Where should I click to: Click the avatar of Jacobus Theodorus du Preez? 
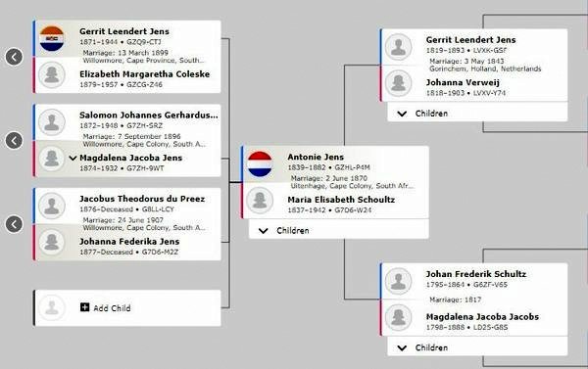point(51,206)
